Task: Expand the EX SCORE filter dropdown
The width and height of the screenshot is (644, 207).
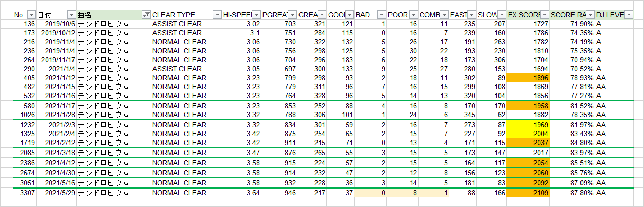Action: click(x=545, y=15)
